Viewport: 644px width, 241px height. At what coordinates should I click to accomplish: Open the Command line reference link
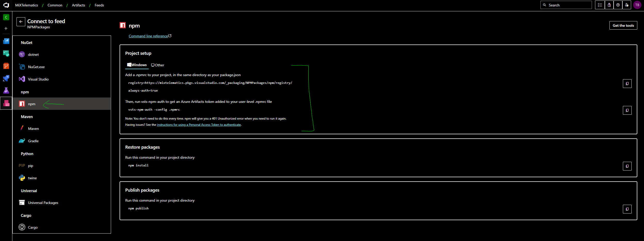[148, 36]
